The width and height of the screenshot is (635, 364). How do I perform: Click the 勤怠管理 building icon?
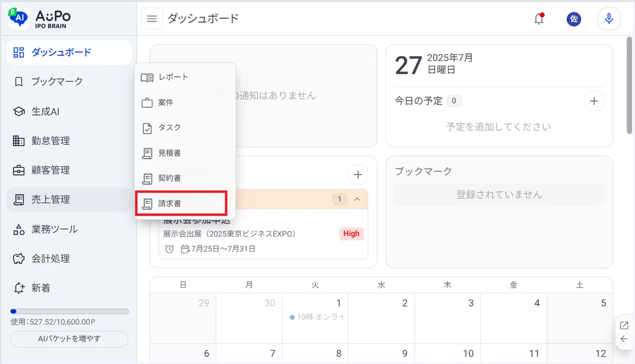pyautogui.click(x=18, y=141)
